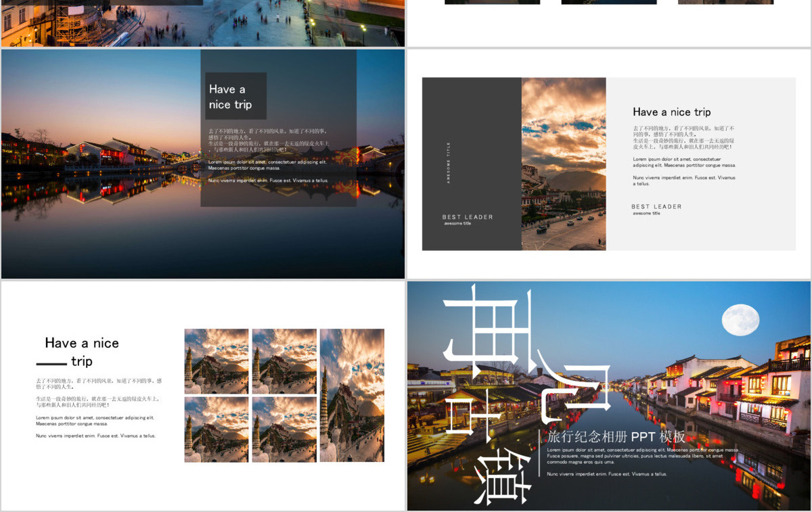Screen dimensions: 812x512
Task: Open the BEST LEADER sunset slide
Action: point(609,164)
